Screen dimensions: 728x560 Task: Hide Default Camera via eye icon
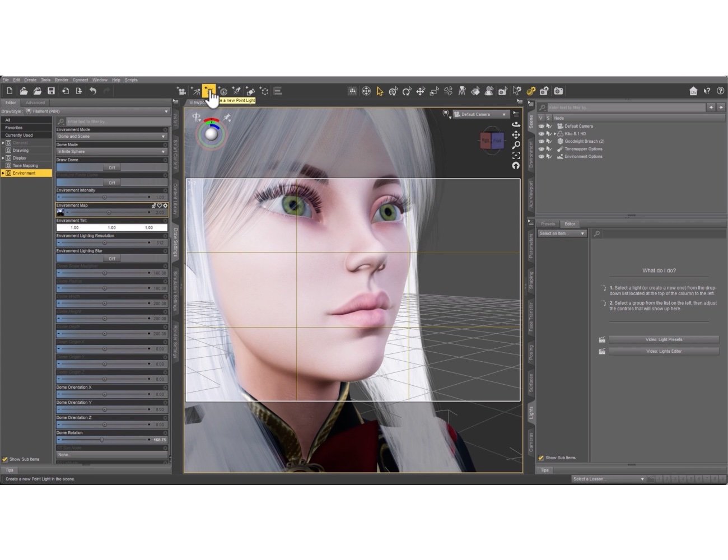click(x=541, y=126)
